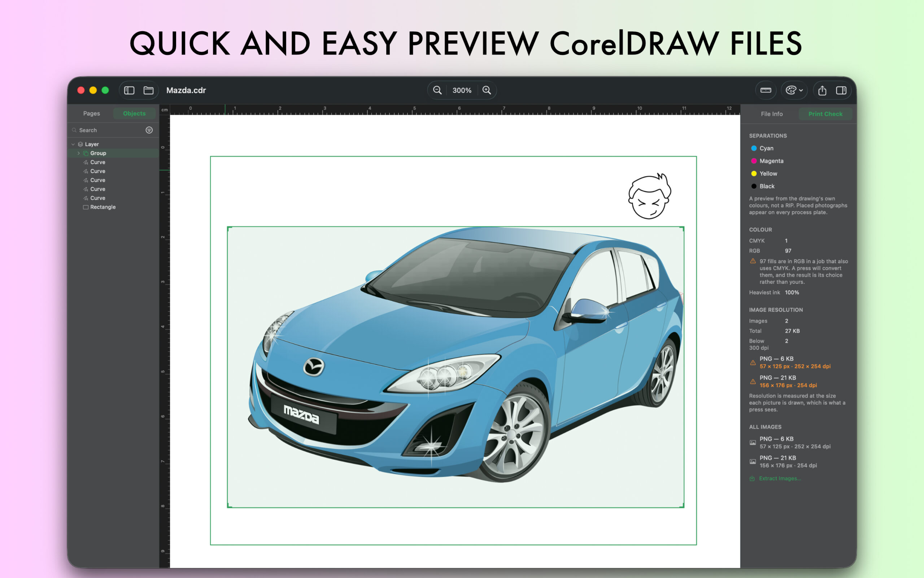Toggle the right inspector sidebar icon
This screenshot has height=578, width=924.
841,90
